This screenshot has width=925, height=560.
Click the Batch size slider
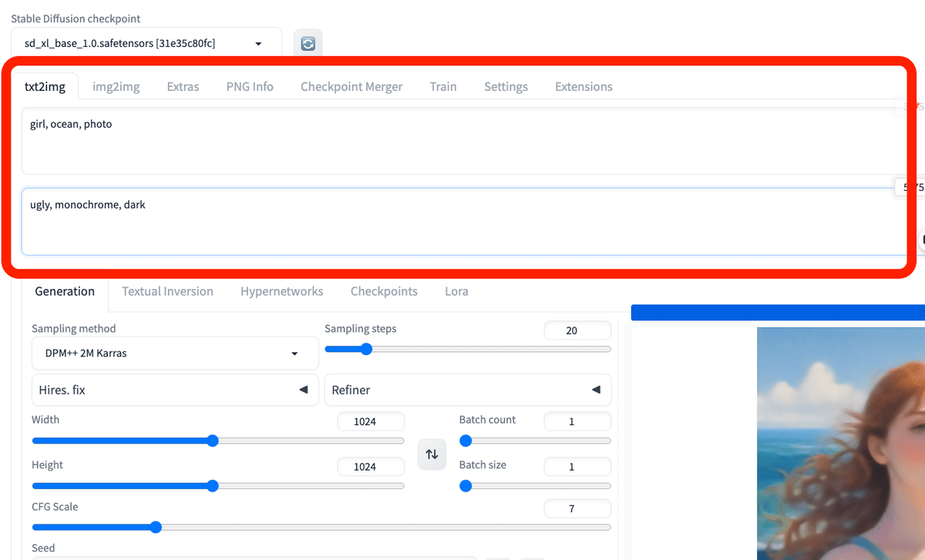click(535, 486)
